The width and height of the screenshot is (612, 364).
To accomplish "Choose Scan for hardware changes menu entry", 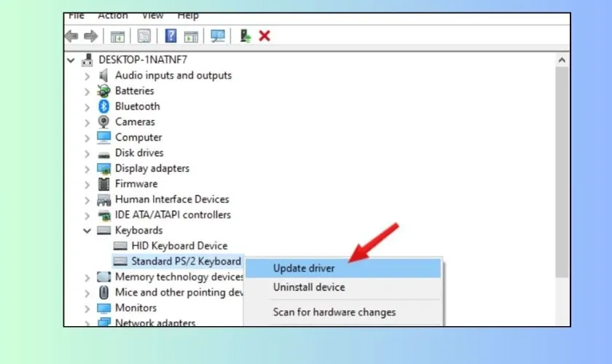I will pyautogui.click(x=334, y=312).
